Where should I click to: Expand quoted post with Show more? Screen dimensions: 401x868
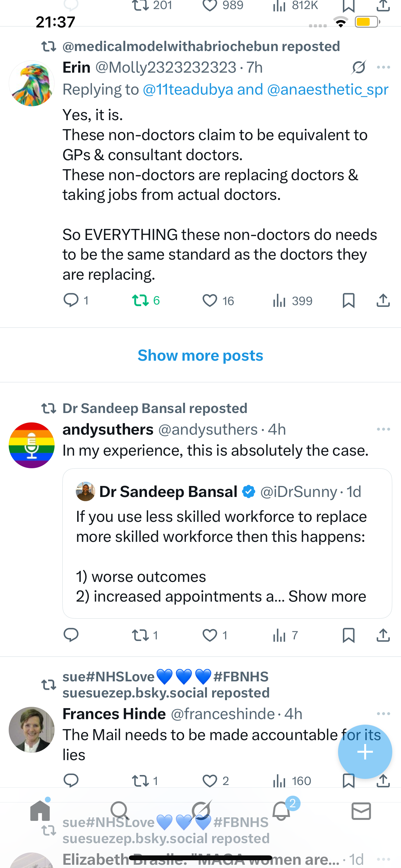pos(327,596)
